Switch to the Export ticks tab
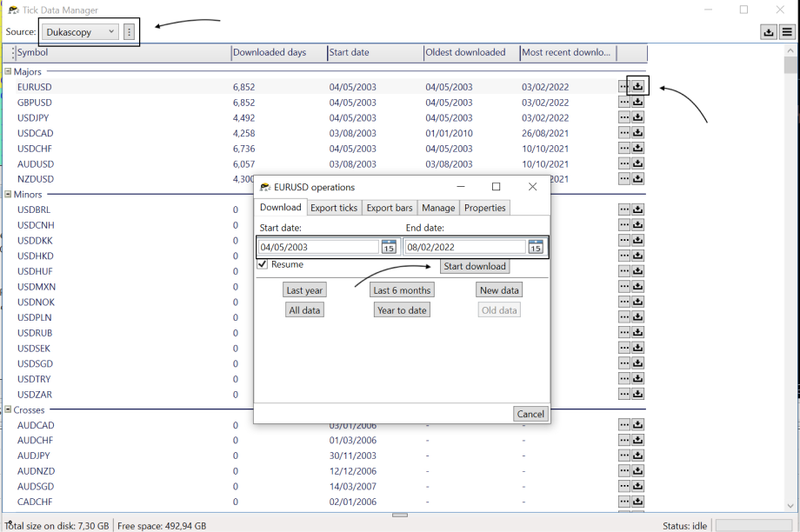Image resolution: width=800 pixels, height=532 pixels. pyautogui.click(x=334, y=208)
